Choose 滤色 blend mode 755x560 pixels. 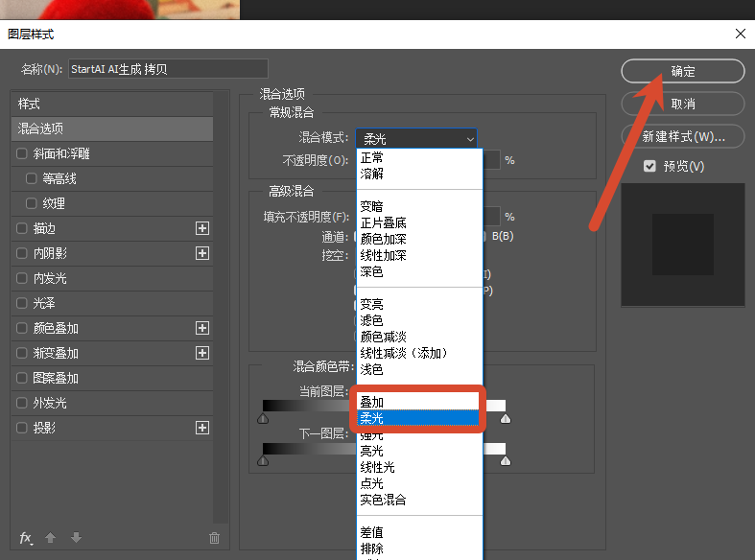point(419,320)
